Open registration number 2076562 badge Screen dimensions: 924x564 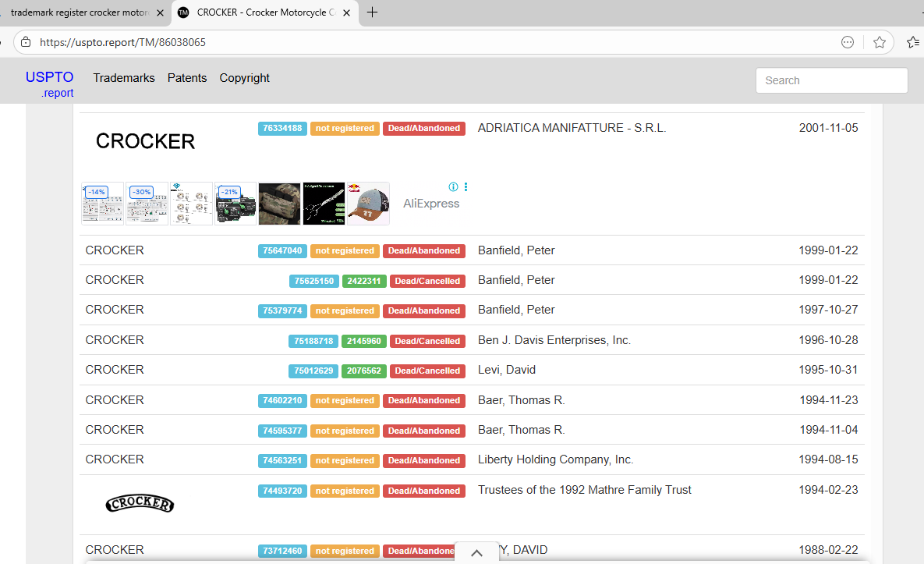point(363,371)
